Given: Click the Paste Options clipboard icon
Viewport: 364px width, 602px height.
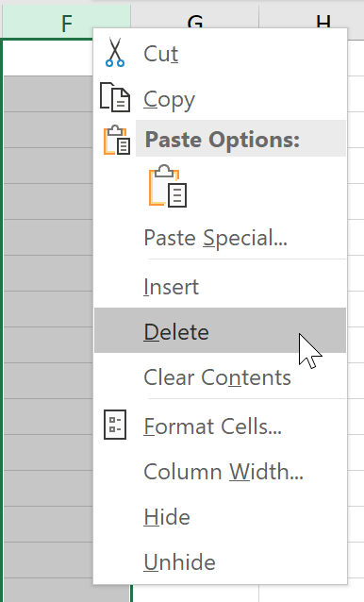Looking at the screenshot, I should click(x=117, y=140).
